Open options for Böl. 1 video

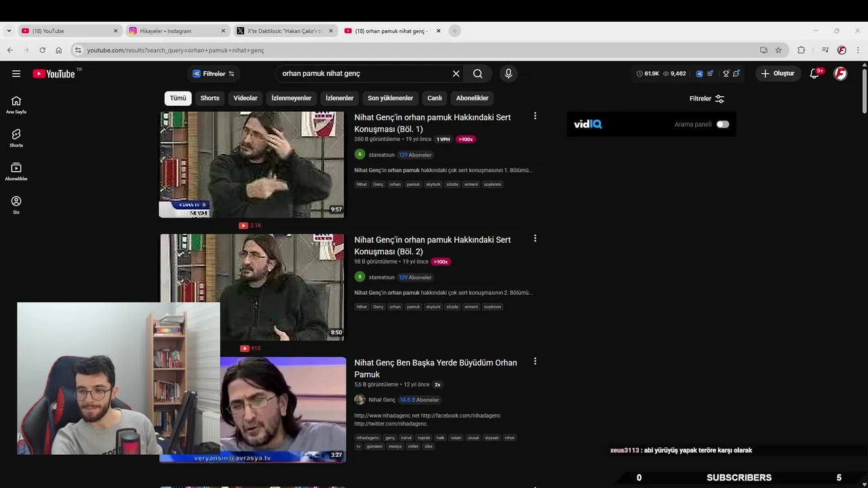(x=535, y=116)
